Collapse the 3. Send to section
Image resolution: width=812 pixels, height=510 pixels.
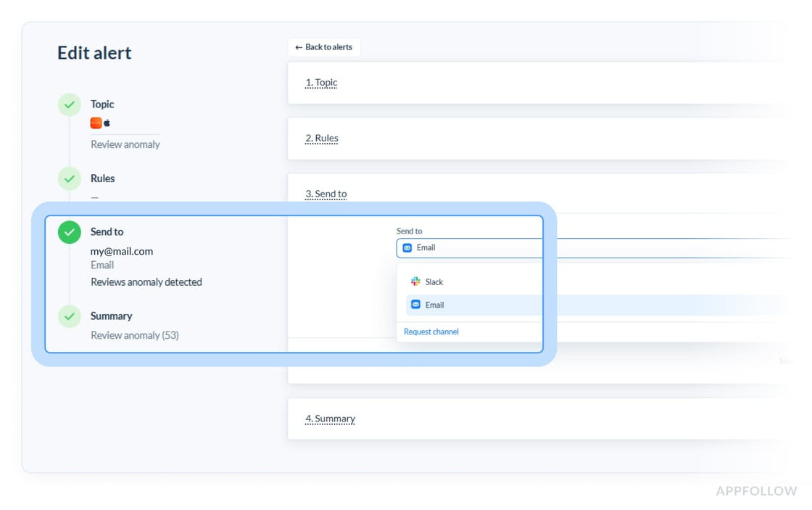326,194
